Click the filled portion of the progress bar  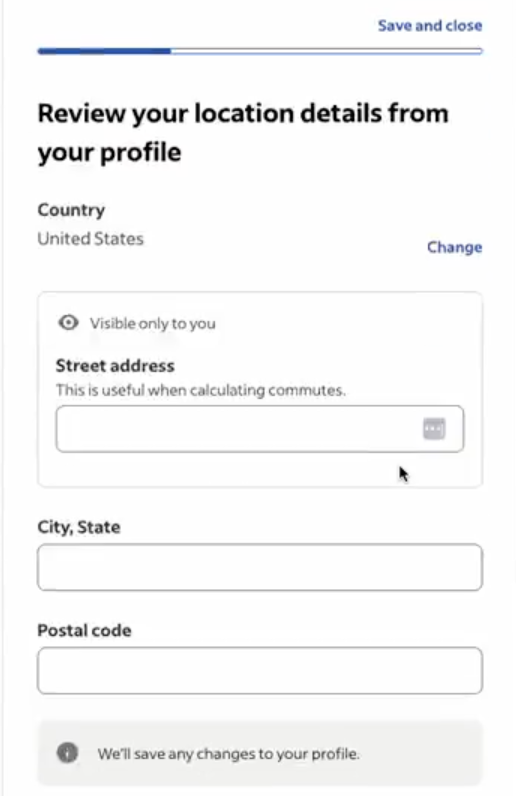point(104,51)
